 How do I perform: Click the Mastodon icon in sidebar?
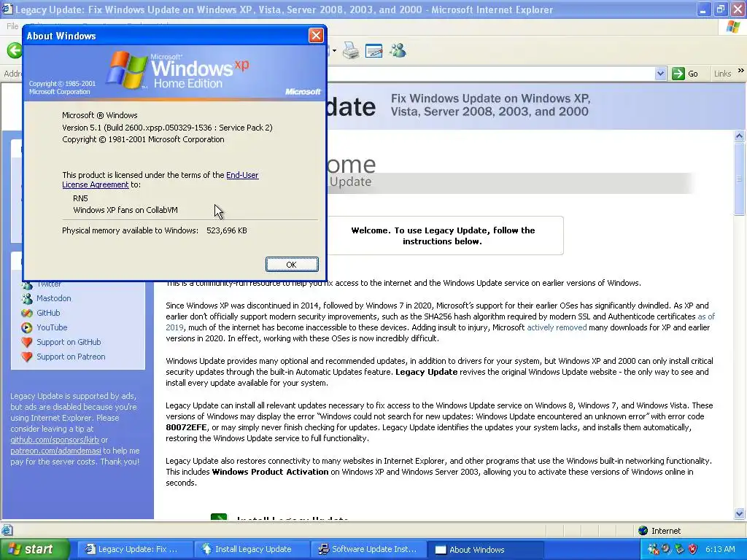[27, 298]
